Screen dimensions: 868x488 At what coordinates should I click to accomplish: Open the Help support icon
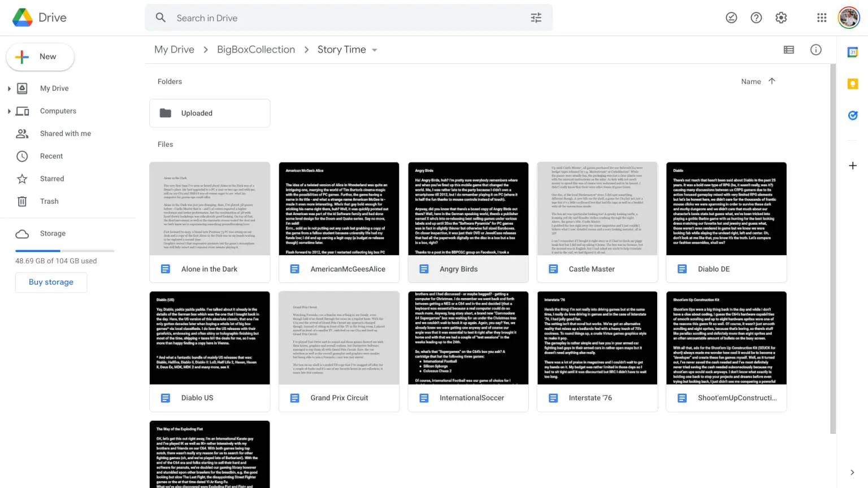756,18
